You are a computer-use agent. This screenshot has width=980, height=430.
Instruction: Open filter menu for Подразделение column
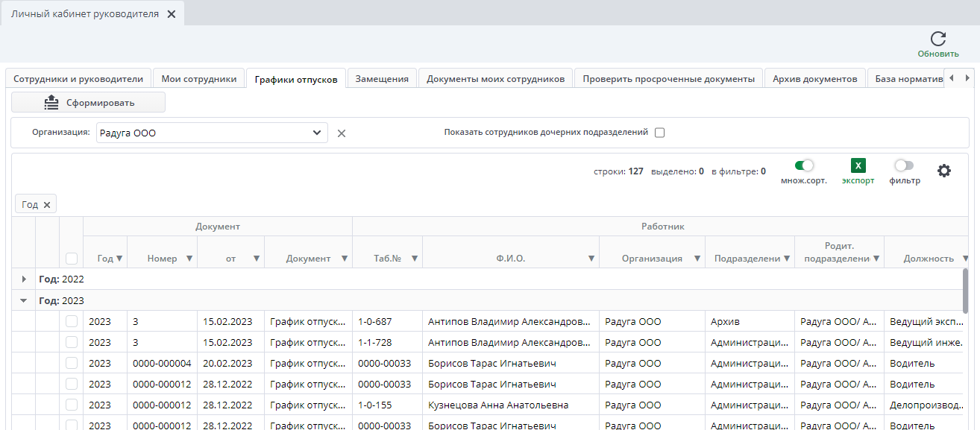(x=787, y=259)
